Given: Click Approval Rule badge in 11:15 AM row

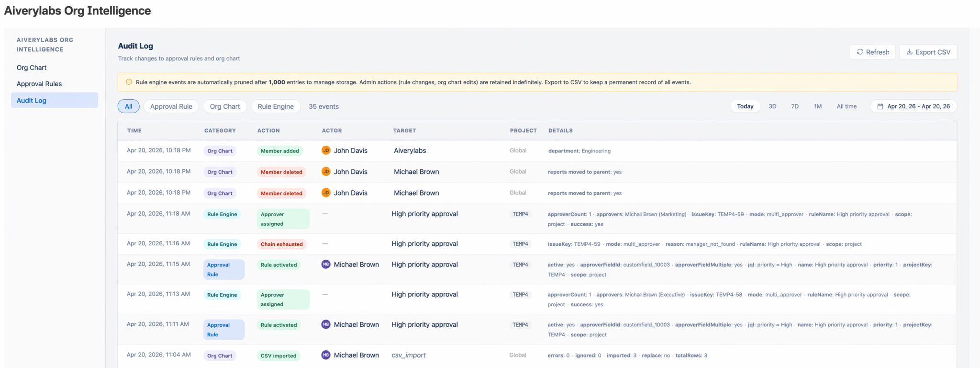Looking at the screenshot, I should (x=224, y=269).
